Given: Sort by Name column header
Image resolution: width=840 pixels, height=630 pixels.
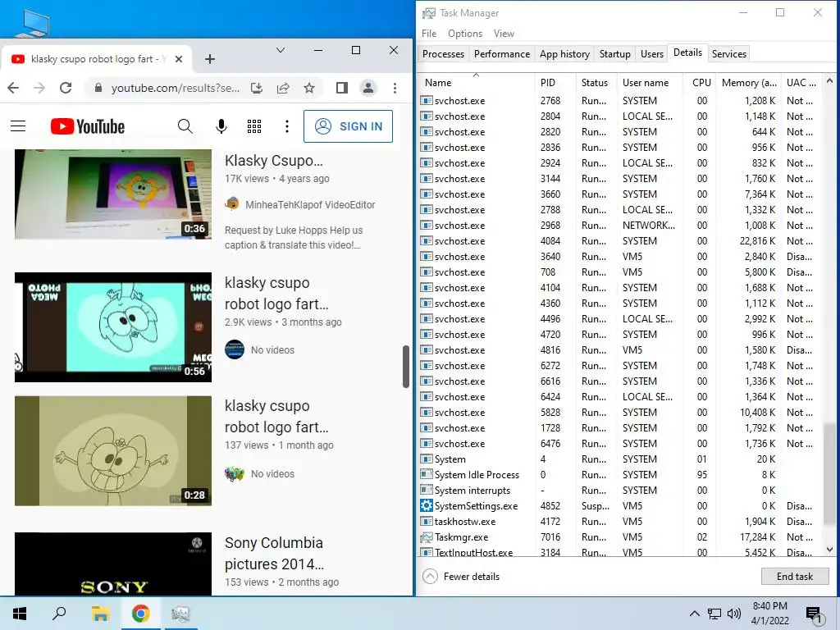Looking at the screenshot, I should [476, 83].
